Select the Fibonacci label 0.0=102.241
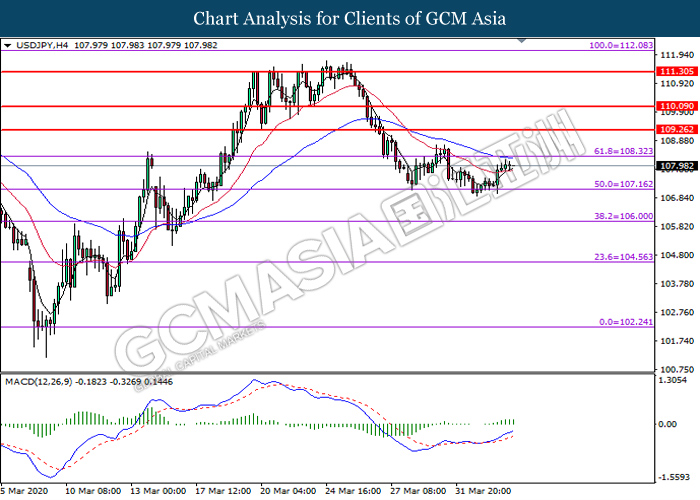This screenshot has height=500, width=700. [x=625, y=322]
